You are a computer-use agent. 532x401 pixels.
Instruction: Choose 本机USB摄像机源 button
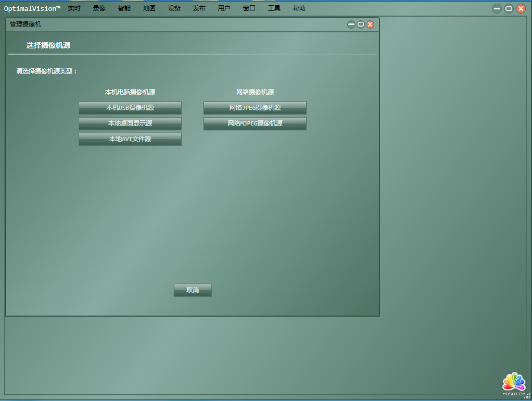[130, 108]
